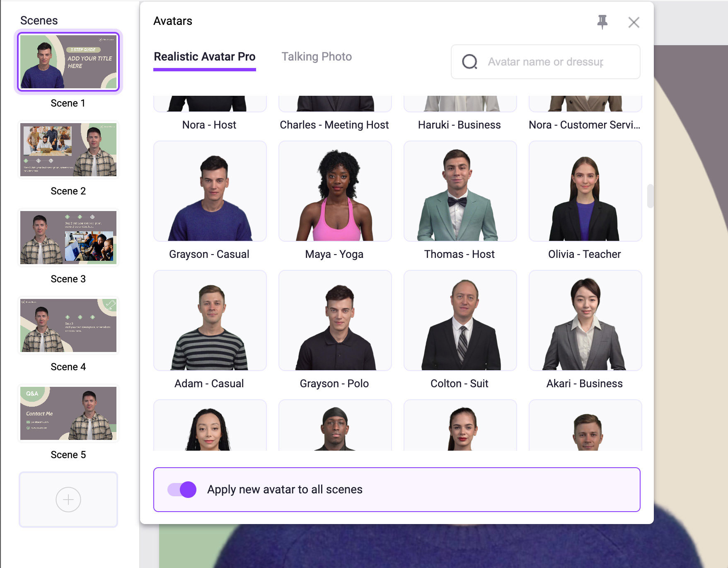Toggle Apply new avatar to all scenes
Screen dimensions: 728x568
coord(182,490)
